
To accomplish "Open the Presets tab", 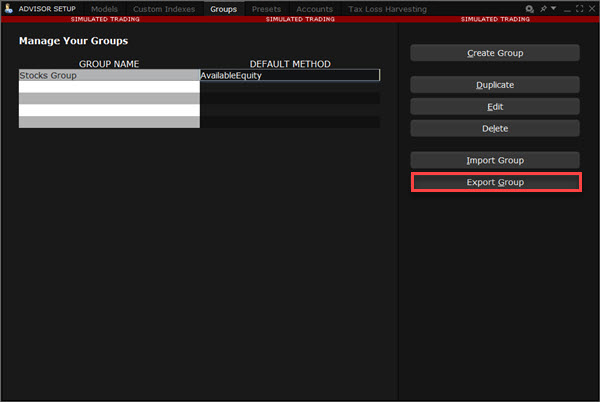I will click(266, 9).
